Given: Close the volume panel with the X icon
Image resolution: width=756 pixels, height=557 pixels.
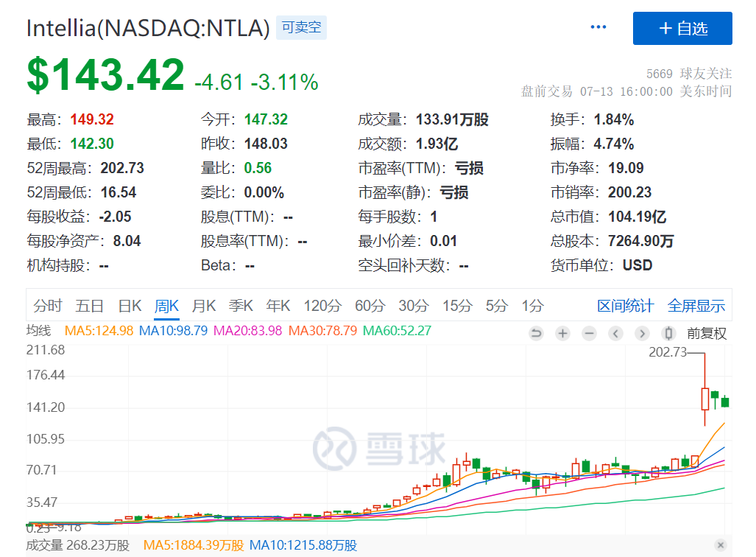Looking at the screenshot, I should (721, 545).
